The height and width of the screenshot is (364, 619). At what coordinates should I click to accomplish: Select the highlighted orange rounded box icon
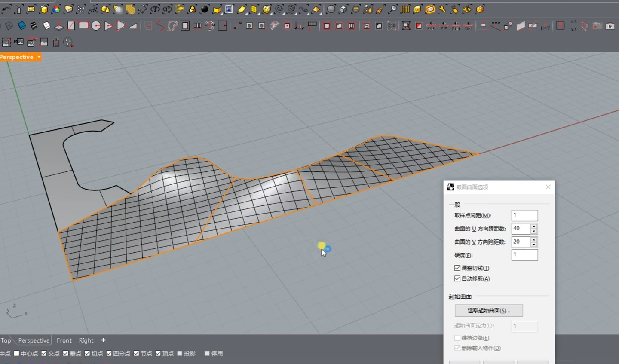[x=430, y=9]
